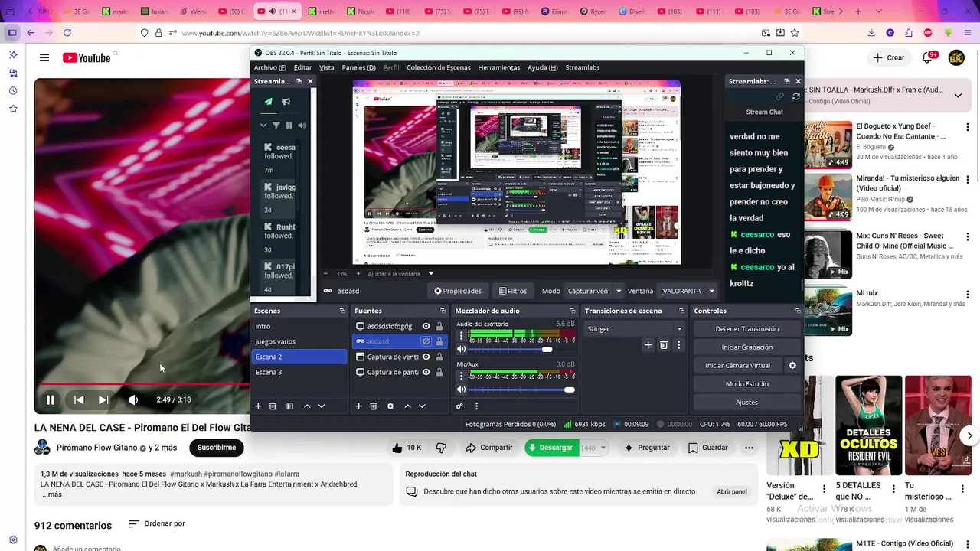Viewport: 980px width, 551px height.
Task: Open the Editar menu in OBS
Action: point(302,67)
